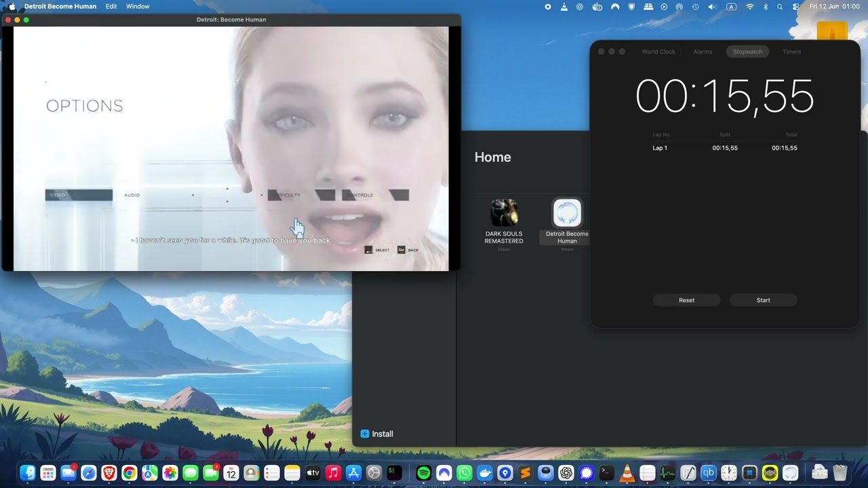868x488 pixels.
Task: Open Apple TV app from Dock
Action: tap(313, 473)
